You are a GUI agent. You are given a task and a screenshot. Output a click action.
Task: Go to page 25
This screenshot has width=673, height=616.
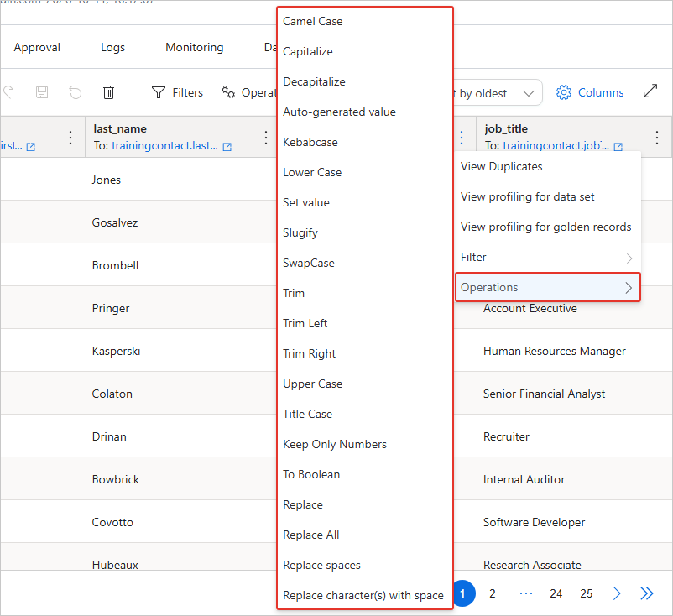586,593
